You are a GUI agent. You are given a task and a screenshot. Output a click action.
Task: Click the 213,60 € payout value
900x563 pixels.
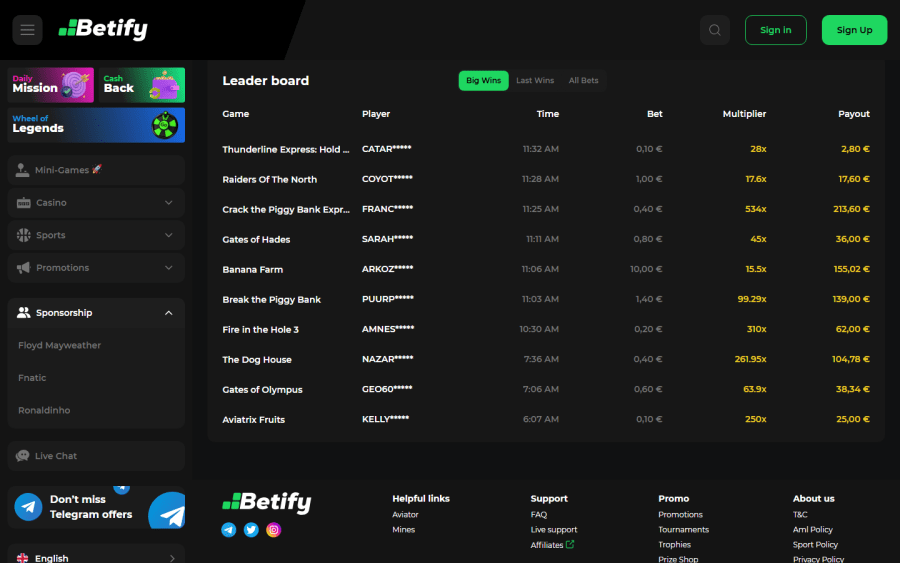click(x=851, y=209)
